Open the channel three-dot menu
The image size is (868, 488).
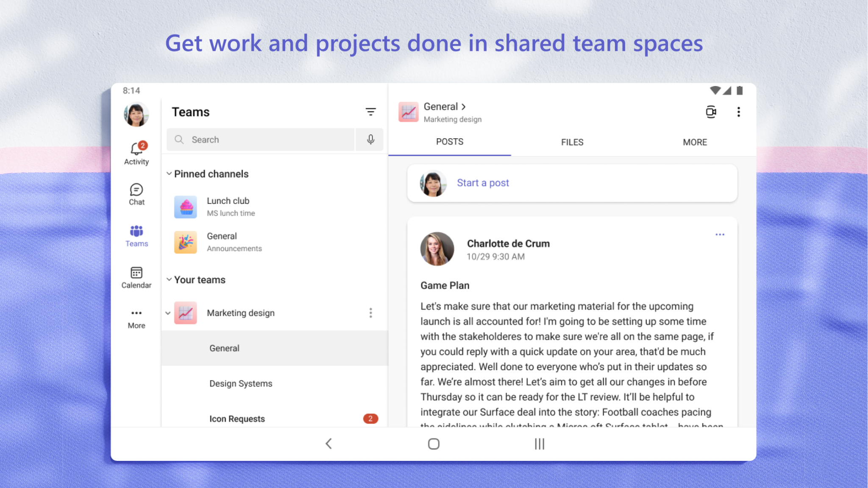pos(738,112)
